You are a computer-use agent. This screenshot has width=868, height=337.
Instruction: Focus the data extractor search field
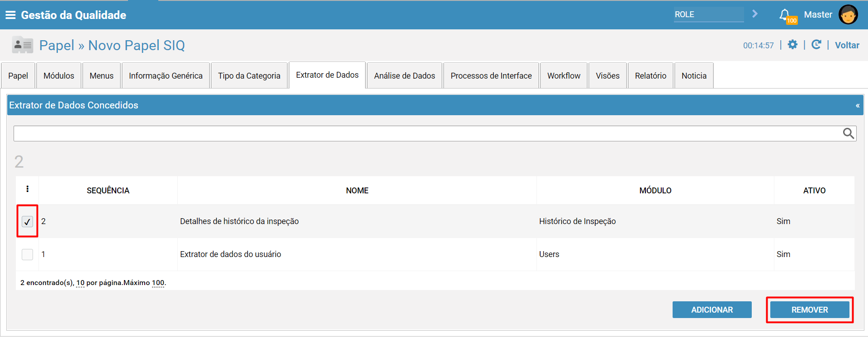click(435, 133)
